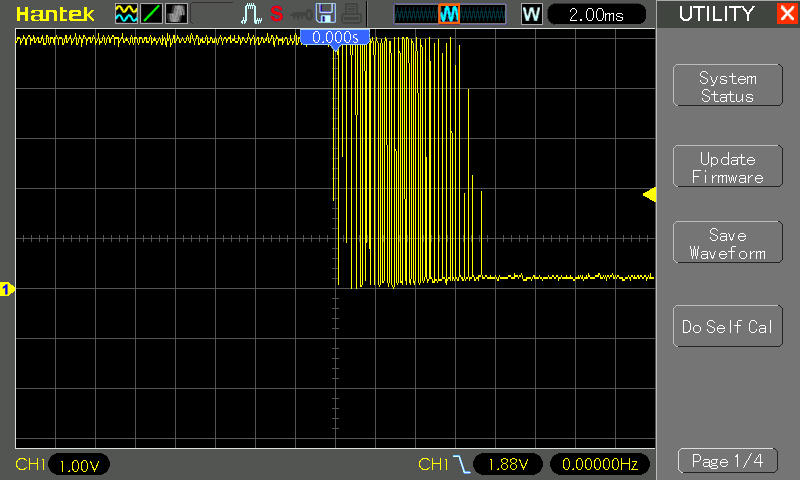Click the yellow trigger level arrow marker
The width and height of the screenshot is (800, 480).
point(649,195)
